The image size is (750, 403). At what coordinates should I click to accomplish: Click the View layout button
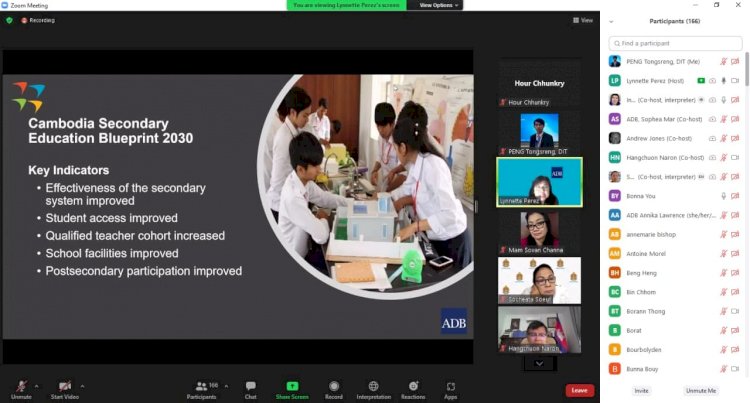[583, 20]
